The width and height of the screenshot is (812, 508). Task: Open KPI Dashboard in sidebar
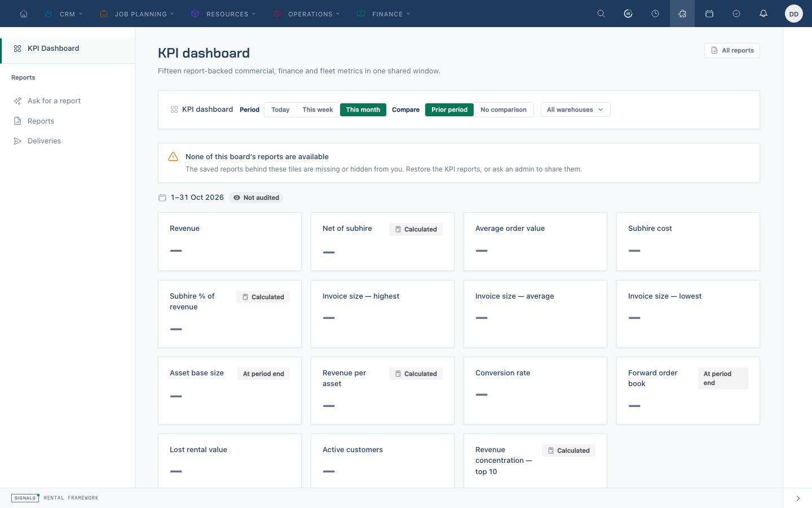(68, 49)
